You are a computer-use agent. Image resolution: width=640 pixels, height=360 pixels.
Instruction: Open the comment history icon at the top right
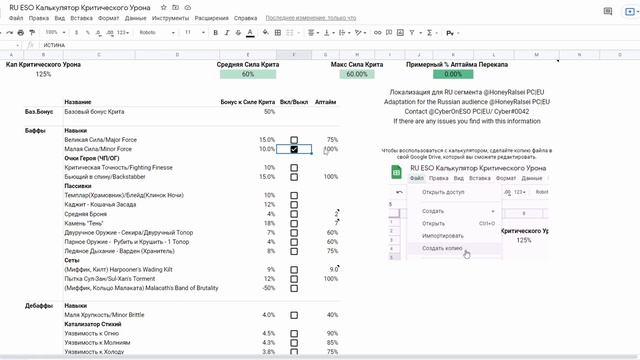pyautogui.click(x=608, y=11)
